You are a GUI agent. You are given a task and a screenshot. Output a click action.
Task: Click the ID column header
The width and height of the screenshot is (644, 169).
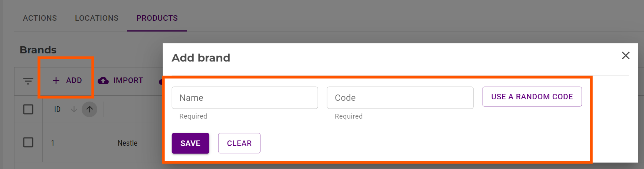click(x=57, y=109)
